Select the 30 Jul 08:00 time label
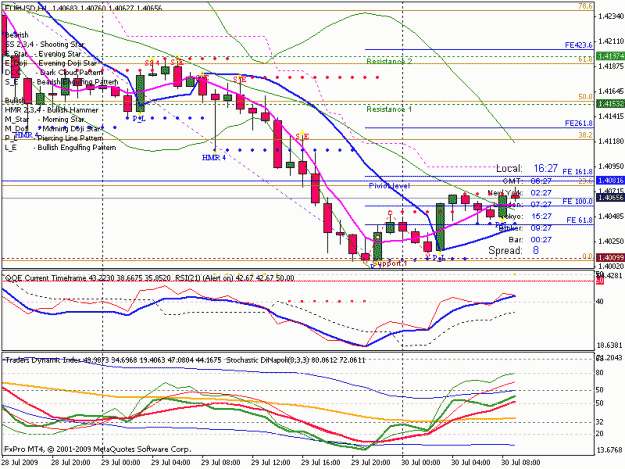This screenshot has height=469, width=625. (521, 462)
